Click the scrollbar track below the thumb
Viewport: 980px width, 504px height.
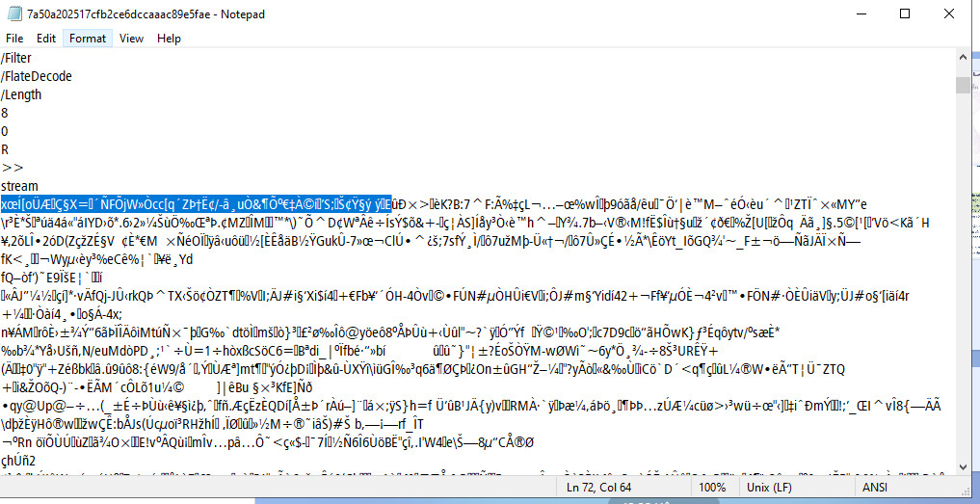(x=962, y=289)
